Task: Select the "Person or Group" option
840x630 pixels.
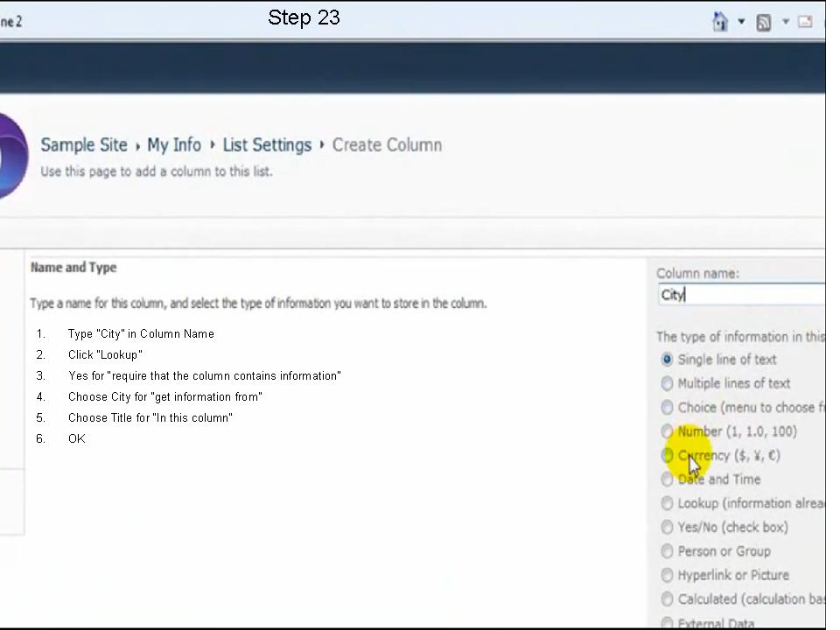Action: [668, 551]
